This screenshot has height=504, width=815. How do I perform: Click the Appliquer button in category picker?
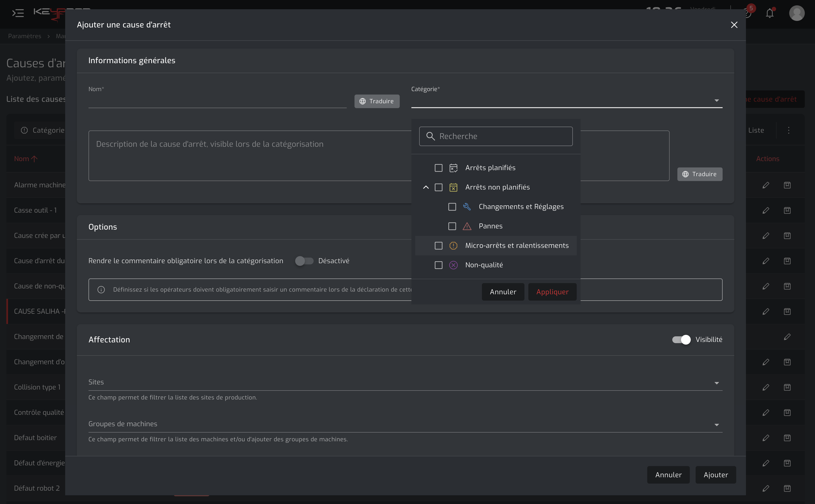[x=552, y=292]
